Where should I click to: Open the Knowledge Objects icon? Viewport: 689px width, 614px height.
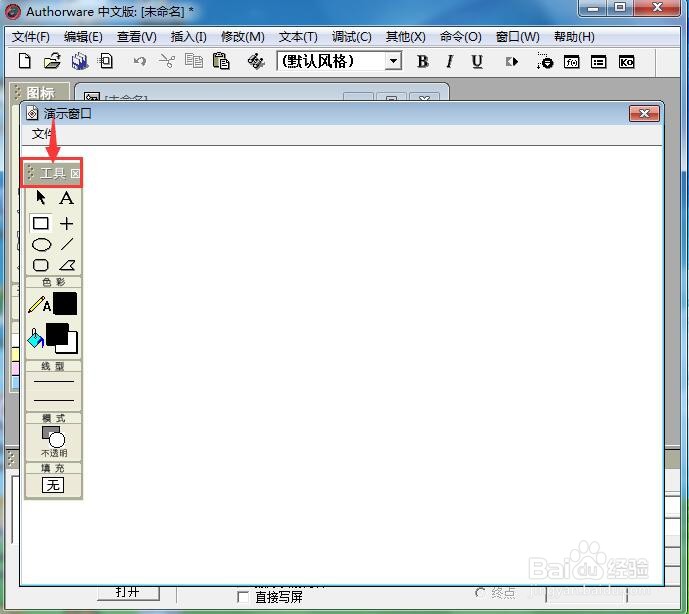click(626, 62)
